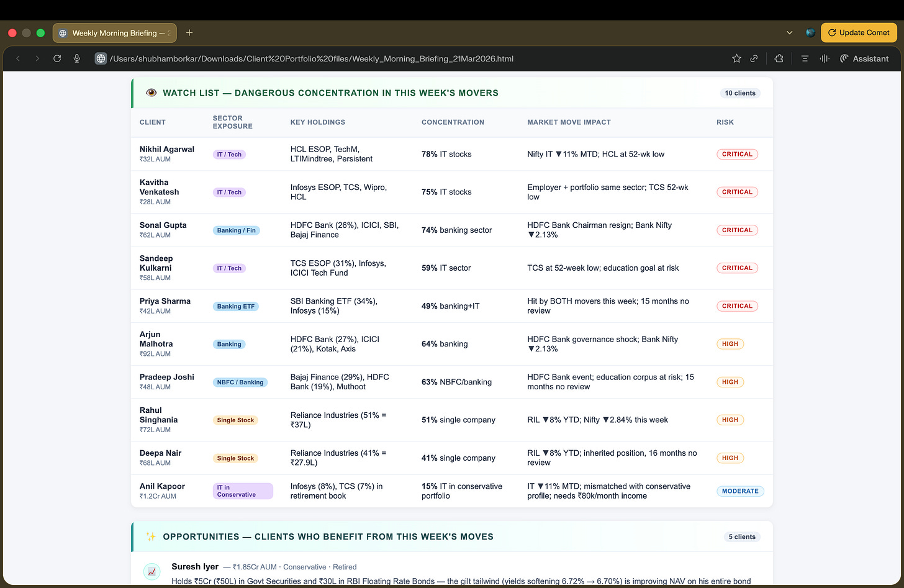
Task: Click the SECTOR EXPOSURE column header
Action: (x=233, y=122)
